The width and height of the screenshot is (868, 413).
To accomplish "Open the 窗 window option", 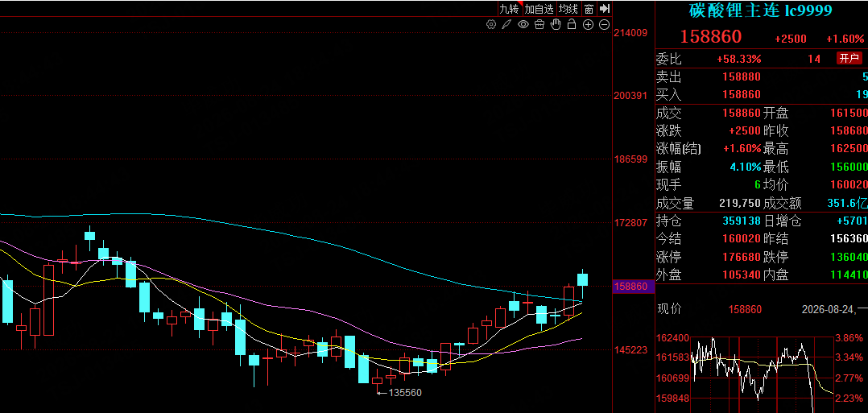I will pos(589,9).
